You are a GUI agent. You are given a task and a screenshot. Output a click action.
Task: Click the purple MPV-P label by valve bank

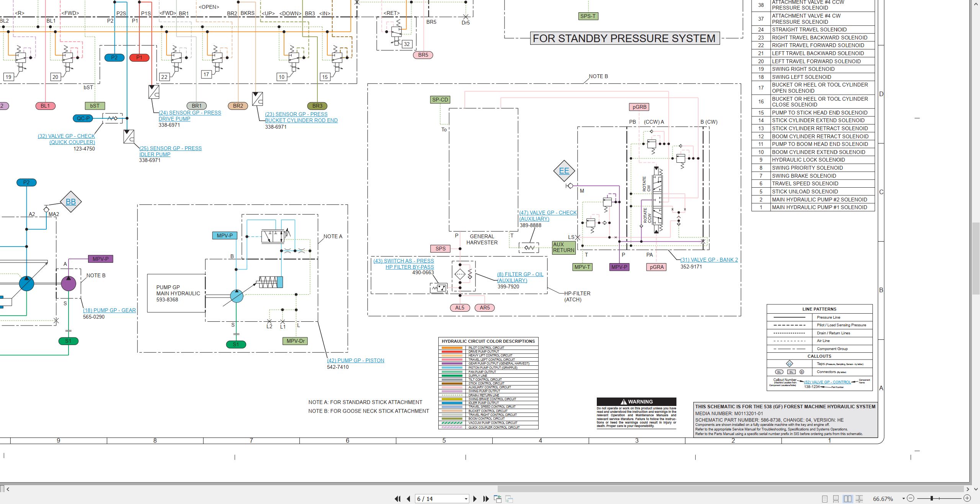pyautogui.click(x=619, y=267)
